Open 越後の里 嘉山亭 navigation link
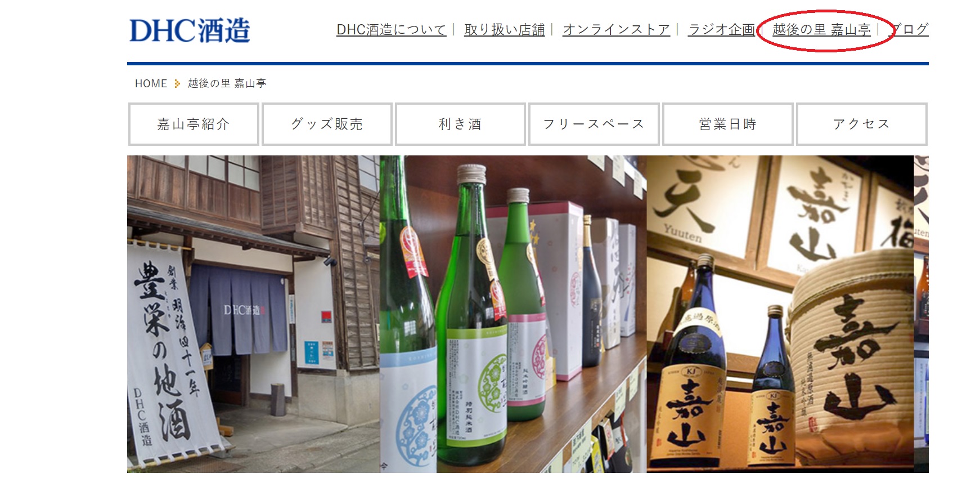Viewport: 980px width, 482px height. pos(821,30)
